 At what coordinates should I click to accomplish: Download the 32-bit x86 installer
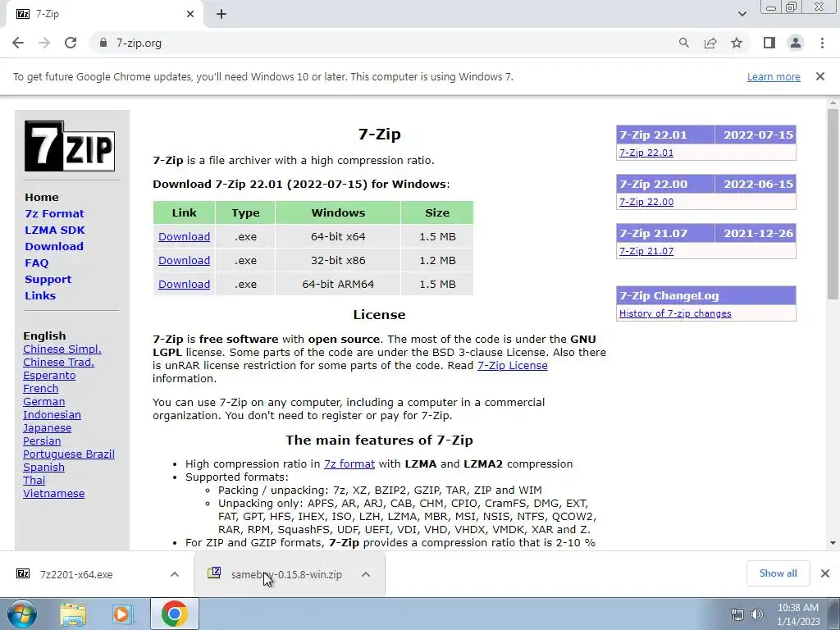click(184, 260)
